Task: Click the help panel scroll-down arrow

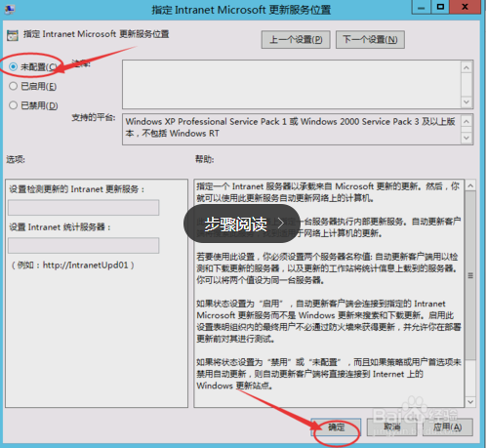Action: tap(470, 402)
